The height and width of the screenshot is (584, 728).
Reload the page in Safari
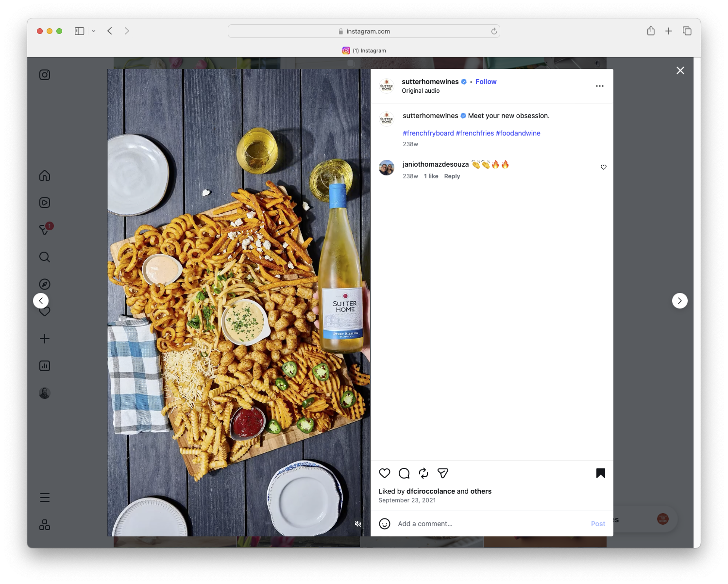click(x=494, y=31)
